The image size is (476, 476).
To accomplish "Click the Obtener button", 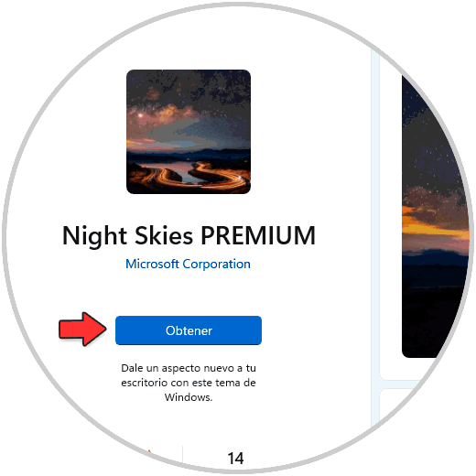I will point(189,330).
